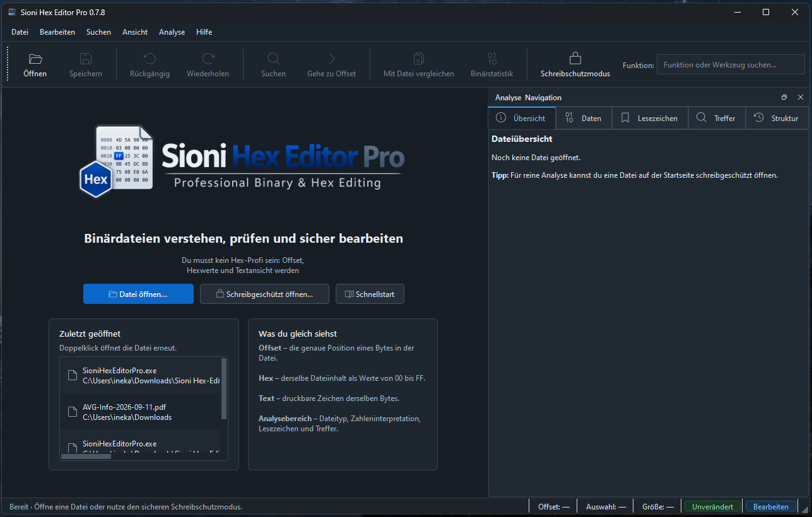812x517 pixels.
Task: Click Schreibgeschützt öffnen... button
Action: pyautogui.click(x=264, y=294)
